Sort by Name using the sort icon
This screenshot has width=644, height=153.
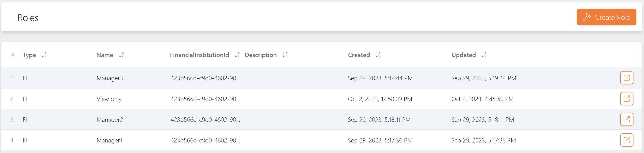pyautogui.click(x=121, y=55)
